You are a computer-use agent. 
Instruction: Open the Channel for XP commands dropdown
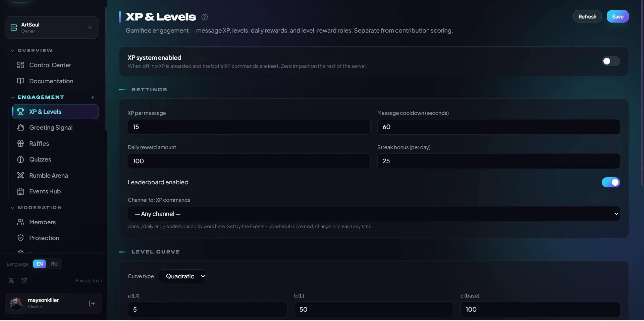point(374,214)
